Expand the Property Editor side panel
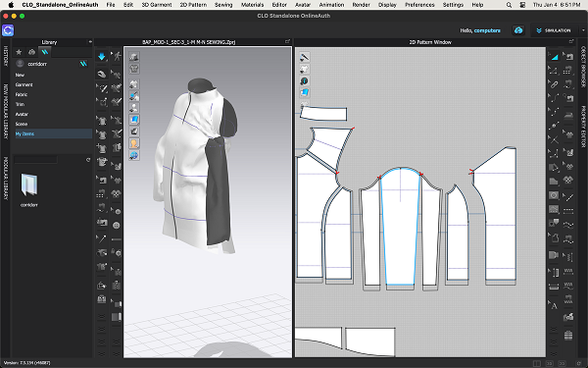Viewport: 588px width, 368px height. coord(583,122)
